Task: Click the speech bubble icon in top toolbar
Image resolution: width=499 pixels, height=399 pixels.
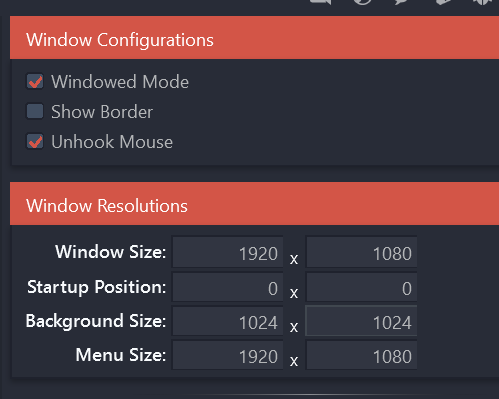Action: click(402, 2)
